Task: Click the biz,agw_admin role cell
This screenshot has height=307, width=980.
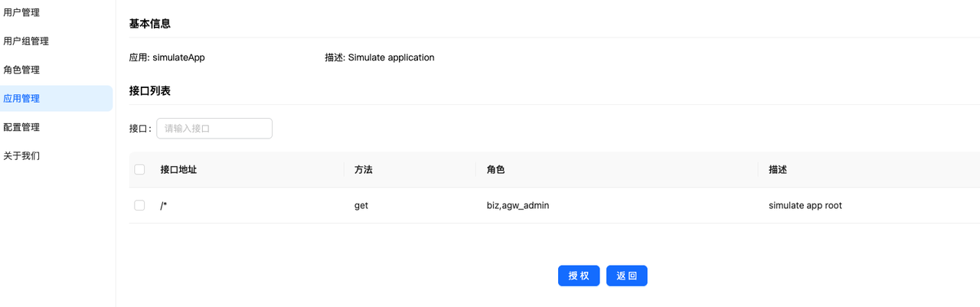Action: 518,206
